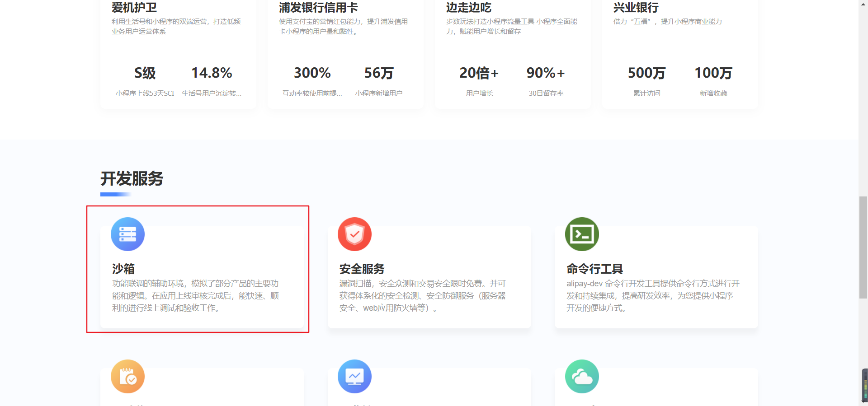Click the S级 statistic value

(145, 73)
